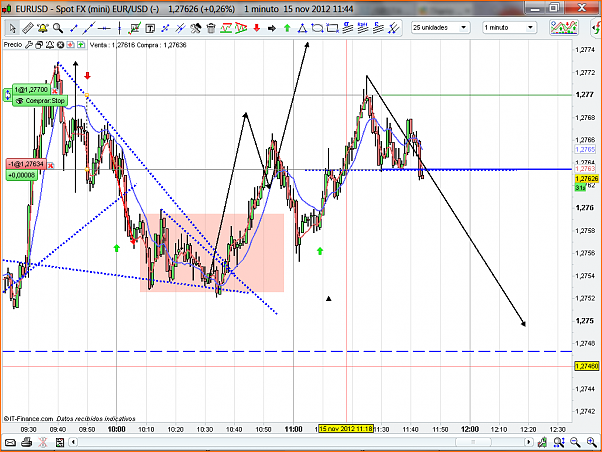Click the -1@1,27634 position label
Screen dimensions: 602x452
click(x=26, y=164)
